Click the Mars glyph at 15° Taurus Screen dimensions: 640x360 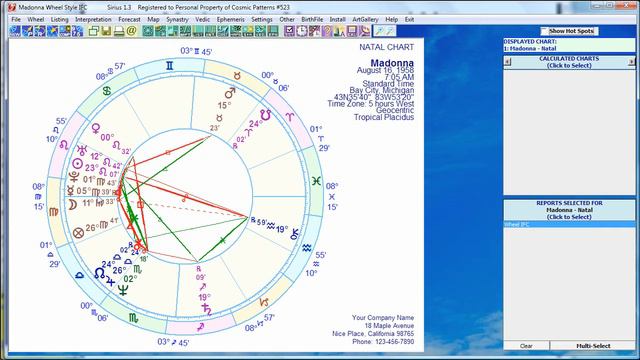pos(230,93)
